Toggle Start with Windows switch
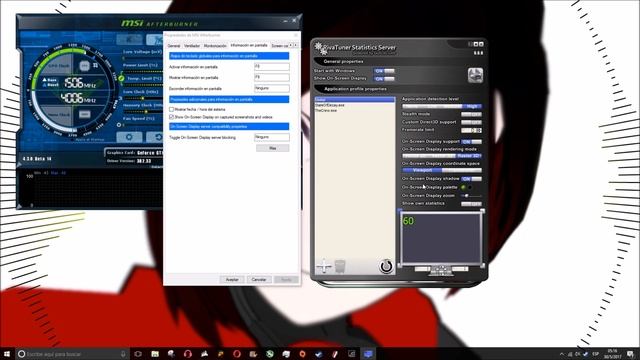640x360 pixels. (x=384, y=71)
